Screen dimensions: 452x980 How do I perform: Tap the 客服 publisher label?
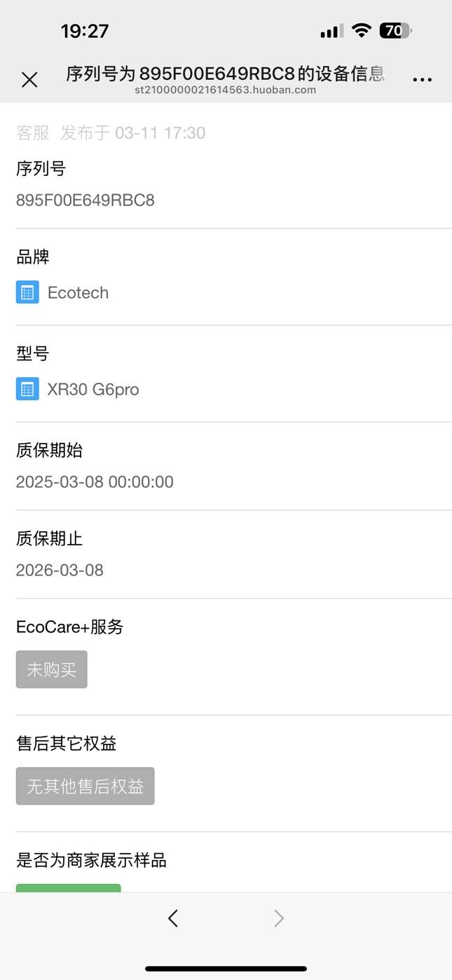(x=33, y=133)
